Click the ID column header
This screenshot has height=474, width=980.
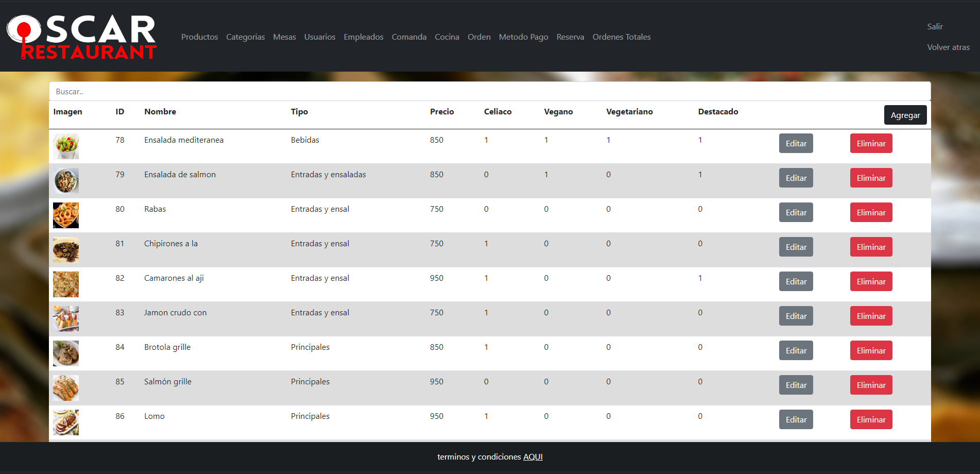click(119, 112)
